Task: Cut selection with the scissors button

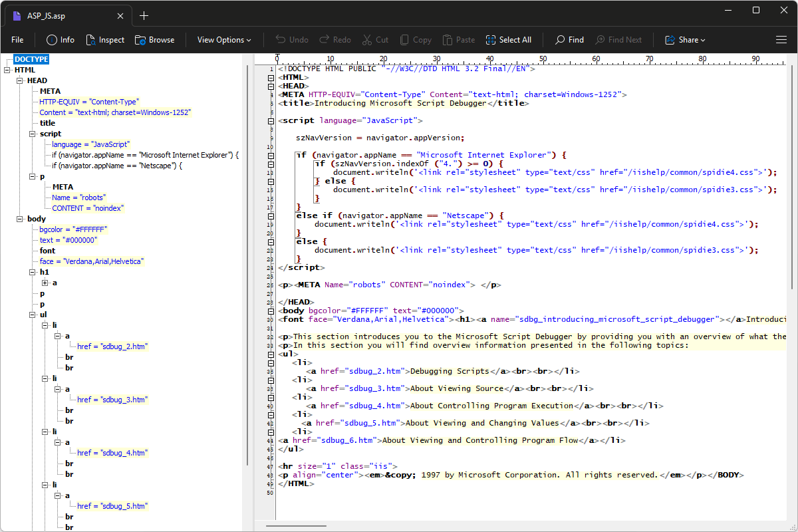Action: point(376,40)
